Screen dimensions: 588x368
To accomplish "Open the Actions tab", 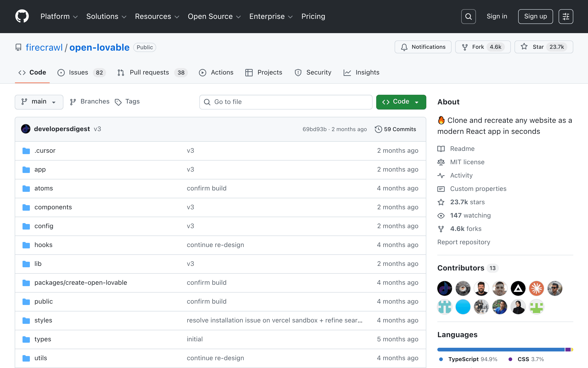I will 216,72.
